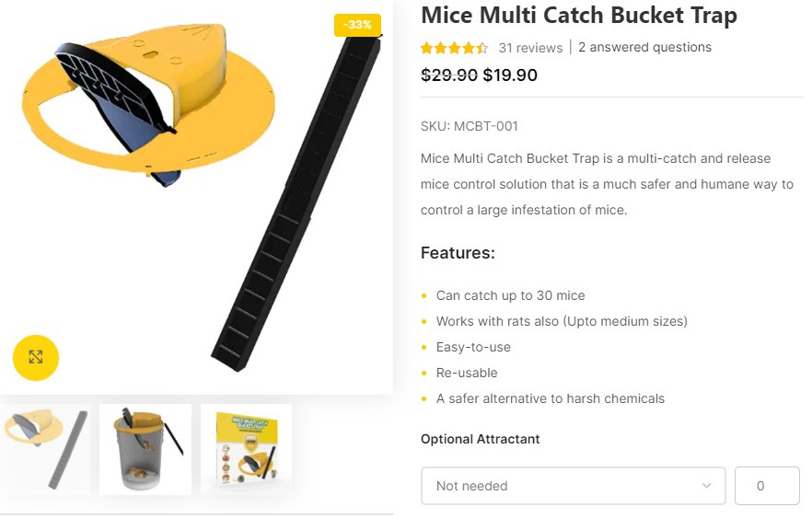This screenshot has height=518, width=812.
Task: Select the bucket with trap thumbnail
Action: tap(145, 448)
